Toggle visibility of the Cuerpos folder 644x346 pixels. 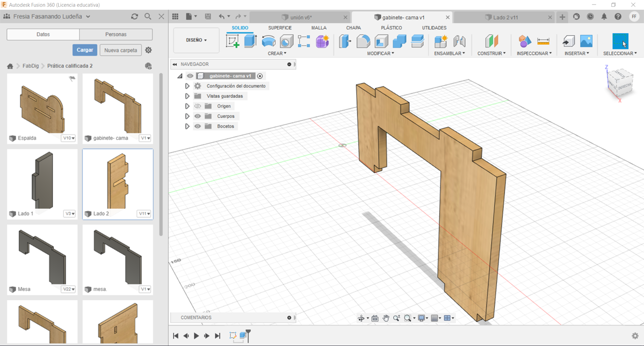coord(197,116)
